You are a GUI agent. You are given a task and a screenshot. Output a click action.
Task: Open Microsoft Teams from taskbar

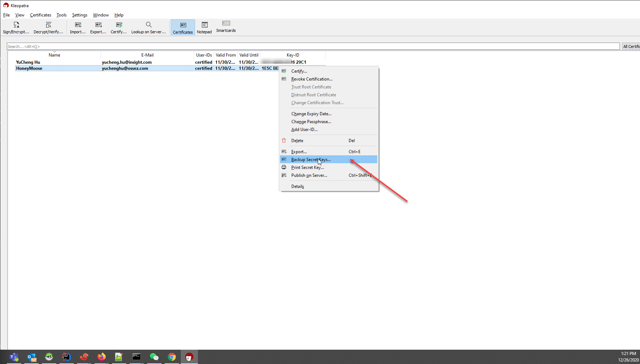14,357
